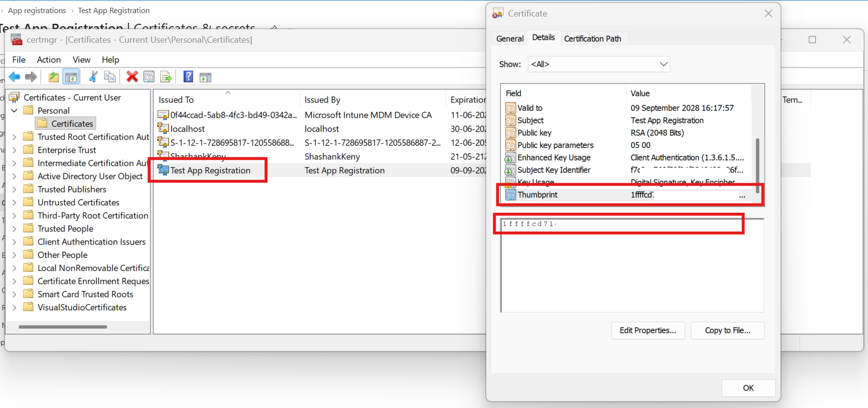Image resolution: width=868 pixels, height=408 pixels.
Task: Open the Help menu
Action: coord(110,60)
